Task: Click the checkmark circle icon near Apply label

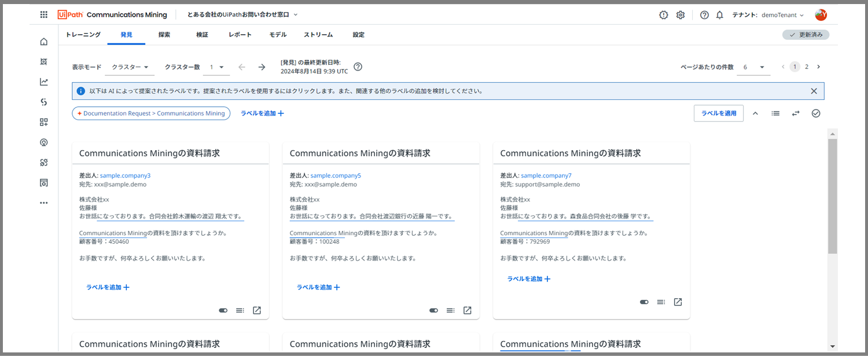Action: 816,113
